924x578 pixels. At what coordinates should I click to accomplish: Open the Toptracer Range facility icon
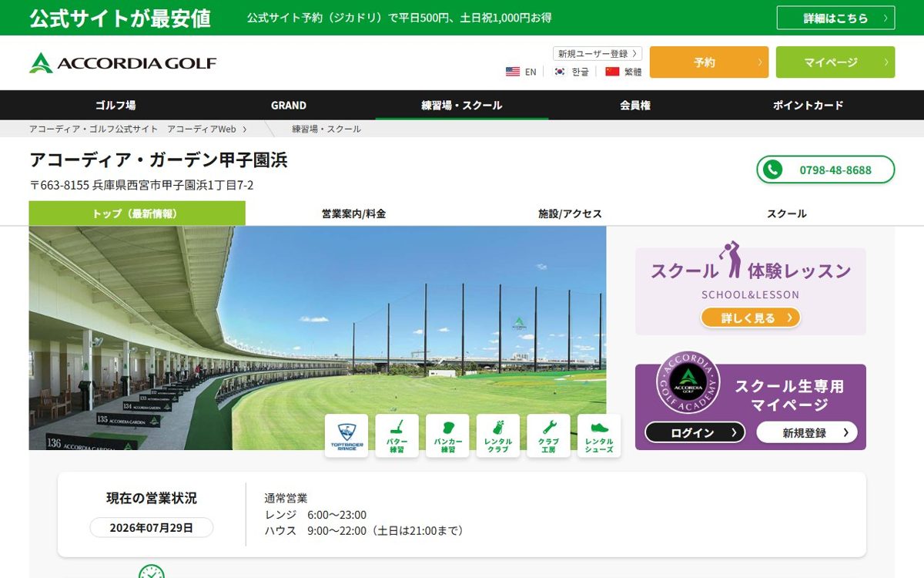coord(346,435)
